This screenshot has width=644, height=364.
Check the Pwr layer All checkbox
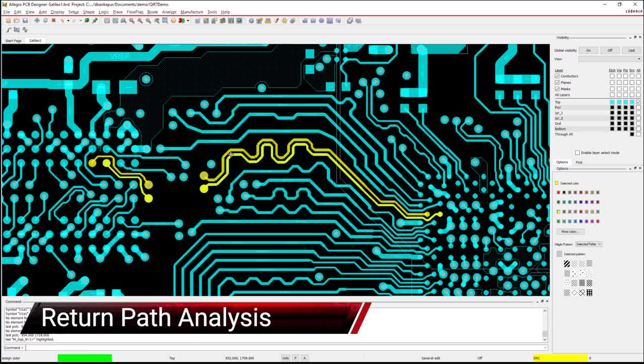point(638,107)
